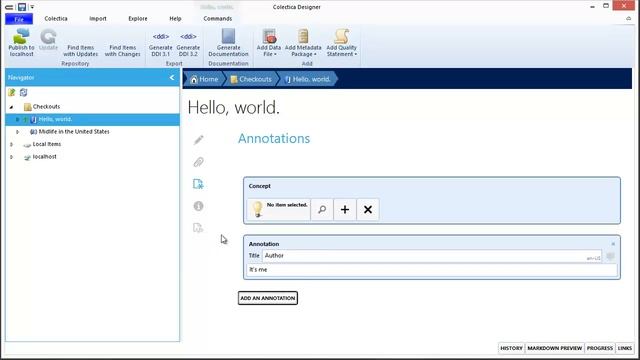640x360 pixels.
Task: Open the Colectica ribbon tab
Action: [56, 19]
